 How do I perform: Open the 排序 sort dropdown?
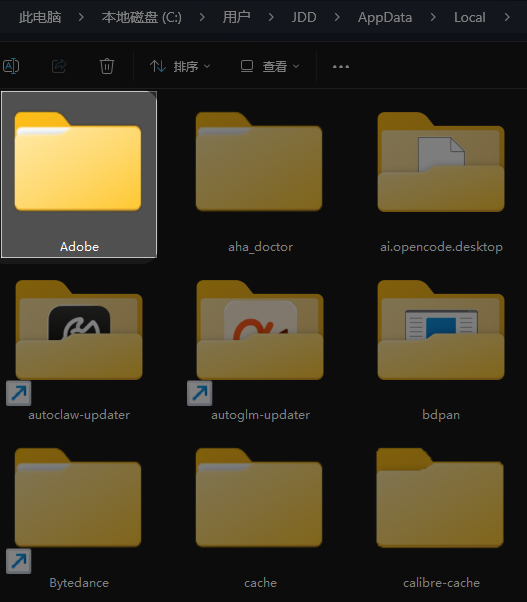[180, 66]
